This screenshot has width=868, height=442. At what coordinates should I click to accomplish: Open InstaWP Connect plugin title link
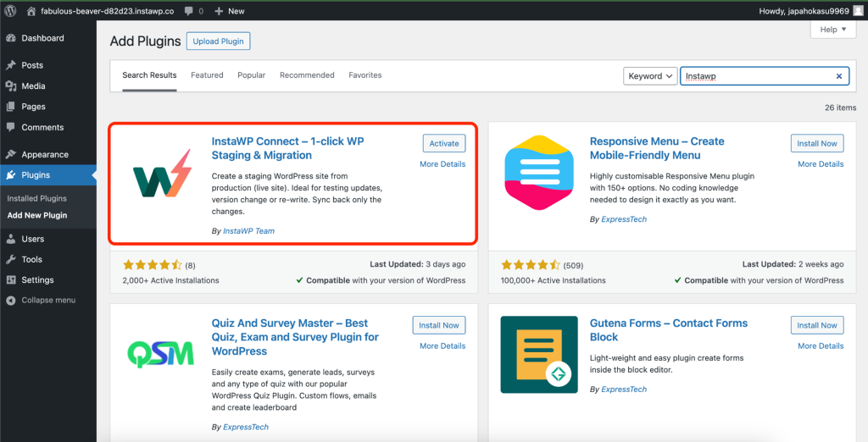pos(288,148)
